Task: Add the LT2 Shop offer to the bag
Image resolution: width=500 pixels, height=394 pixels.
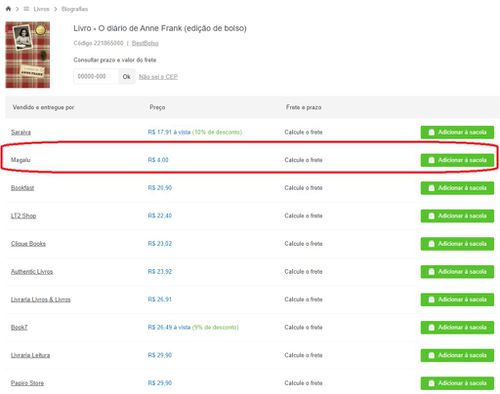Action: point(457,216)
